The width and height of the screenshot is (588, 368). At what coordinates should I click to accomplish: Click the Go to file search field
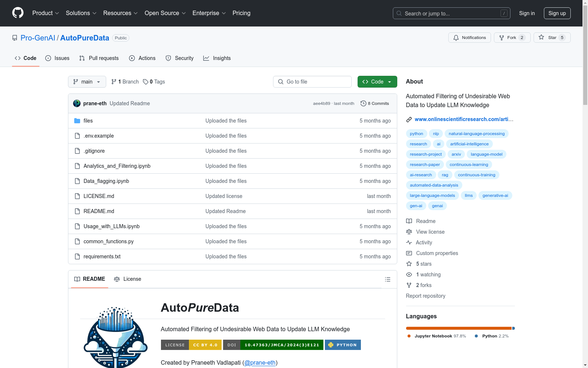312,82
